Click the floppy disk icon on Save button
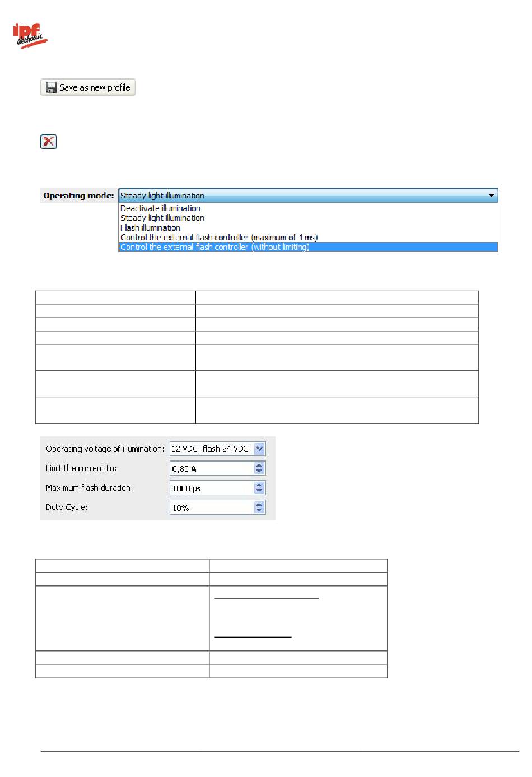Screen dimensions: 532x777 (50, 87)
